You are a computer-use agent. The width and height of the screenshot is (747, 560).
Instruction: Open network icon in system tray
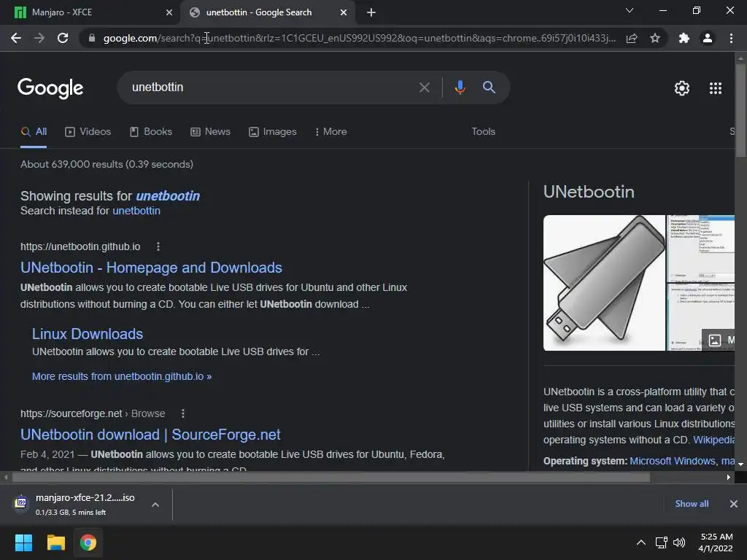(x=661, y=542)
